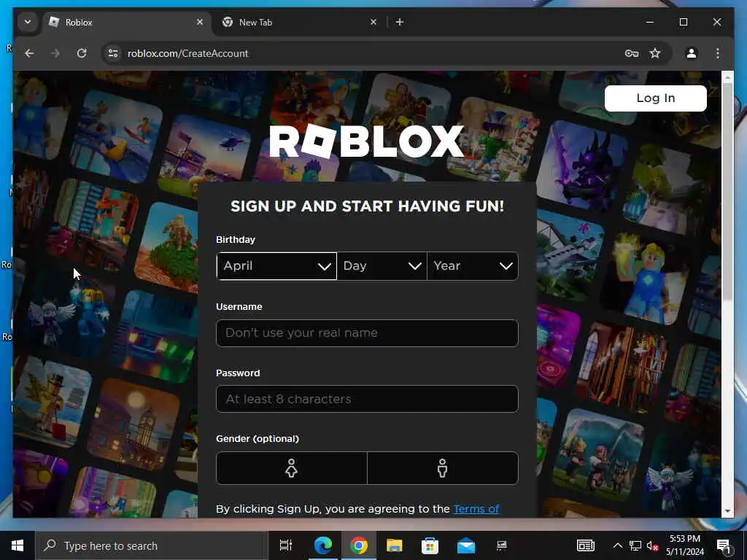Open the tab search dropdown arrow
The width and height of the screenshot is (747, 560).
tap(28, 23)
